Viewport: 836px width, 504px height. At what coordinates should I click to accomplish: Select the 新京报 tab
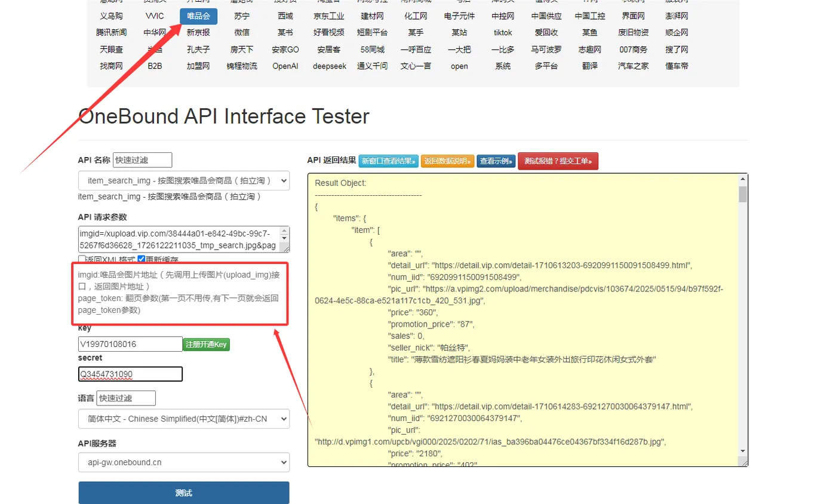click(x=198, y=33)
